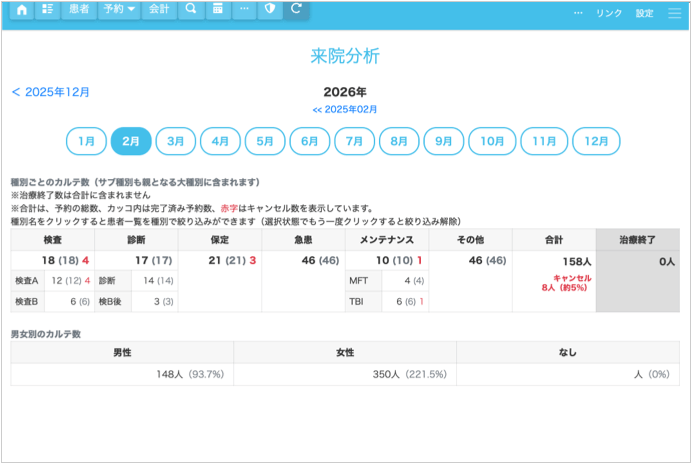Open the 患者 menu
This screenshot has height=464, width=692.
coord(78,10)
